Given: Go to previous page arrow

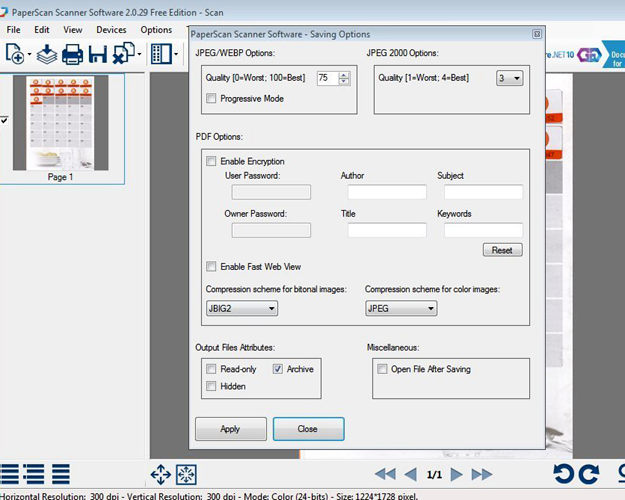Looking at the screenshot, I should tap(411, 474).
